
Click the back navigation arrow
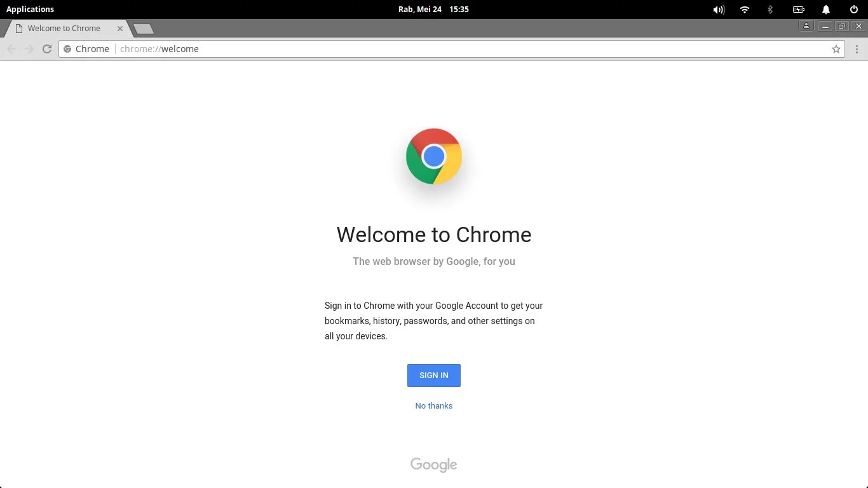[11, 49]
